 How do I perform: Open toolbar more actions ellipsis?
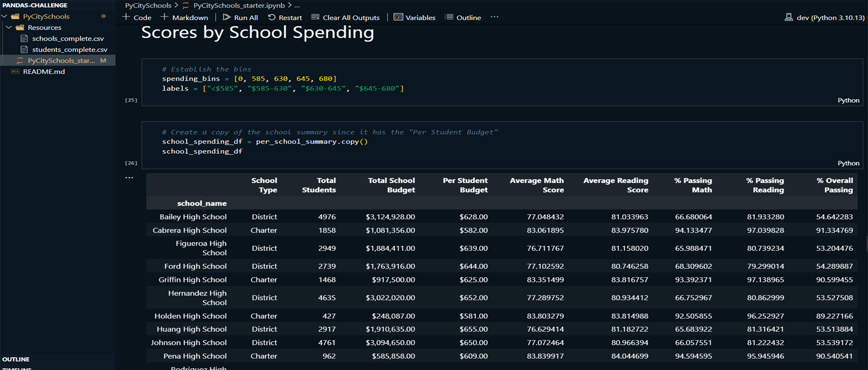[x=494, y=17]
